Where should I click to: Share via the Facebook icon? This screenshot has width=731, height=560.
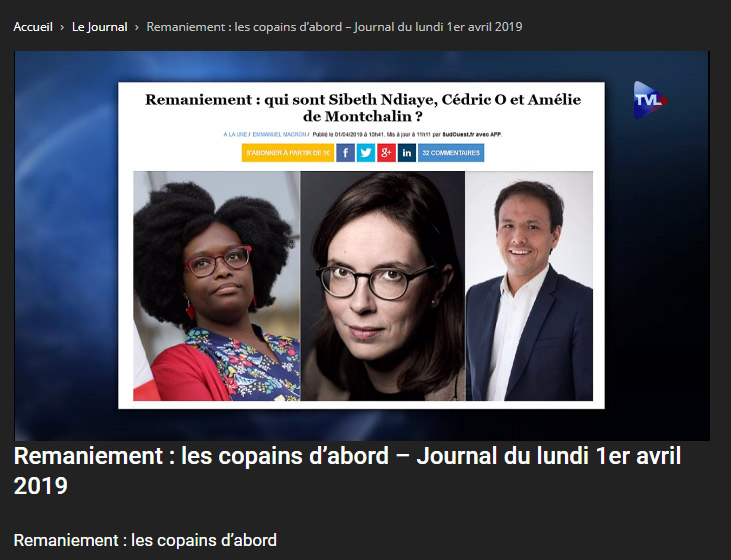point(345,153)
